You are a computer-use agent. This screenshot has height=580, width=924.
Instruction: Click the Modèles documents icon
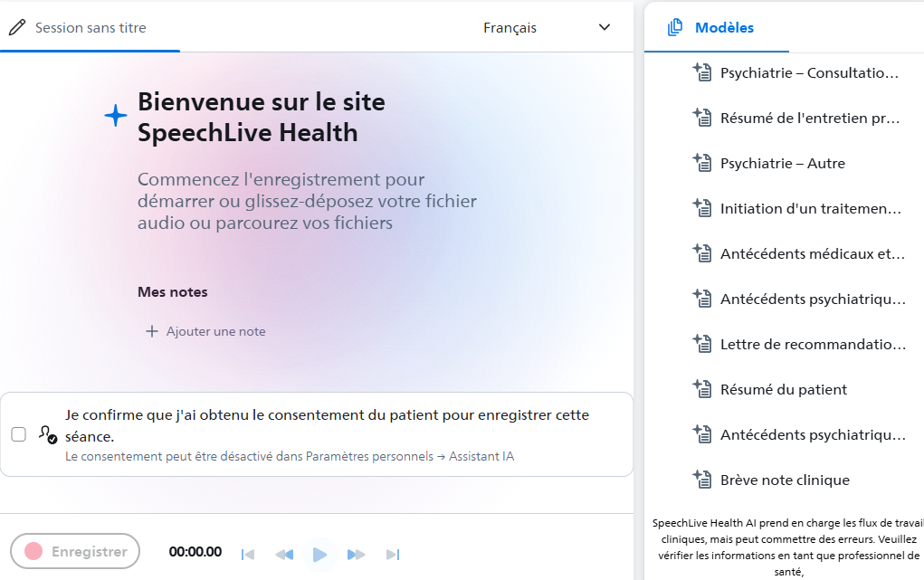coord(675,28)
